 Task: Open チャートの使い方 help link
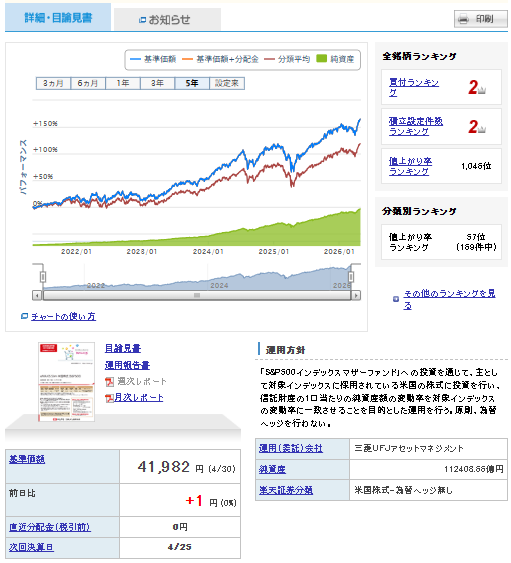(x=63, y=316)
